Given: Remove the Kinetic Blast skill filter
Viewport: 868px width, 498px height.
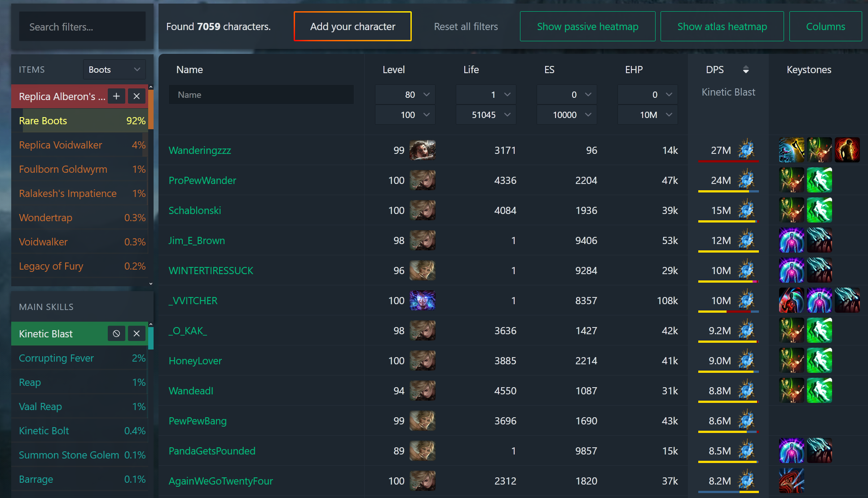Looking at the screenshot, I should click(137, 334).
